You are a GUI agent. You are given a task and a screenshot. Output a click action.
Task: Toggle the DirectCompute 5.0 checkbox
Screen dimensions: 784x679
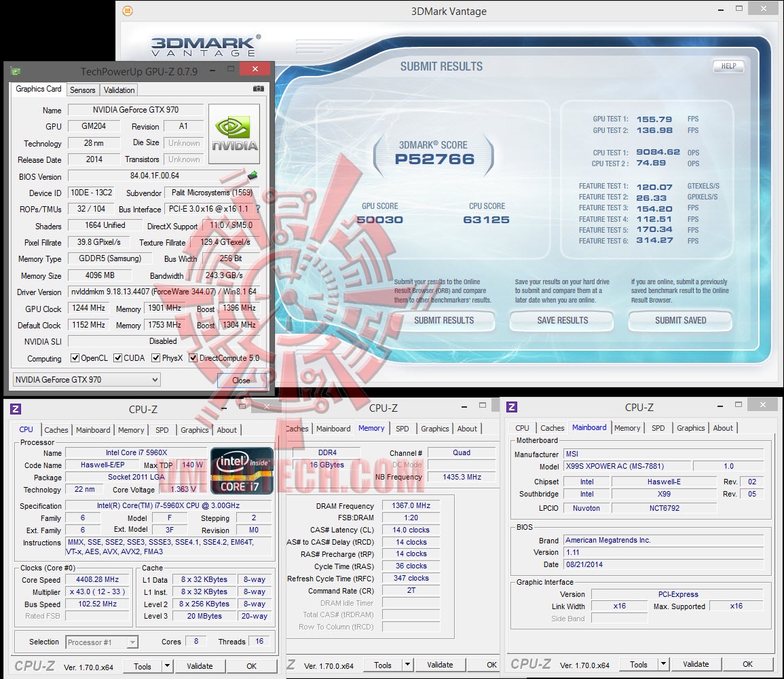(193, 357)
